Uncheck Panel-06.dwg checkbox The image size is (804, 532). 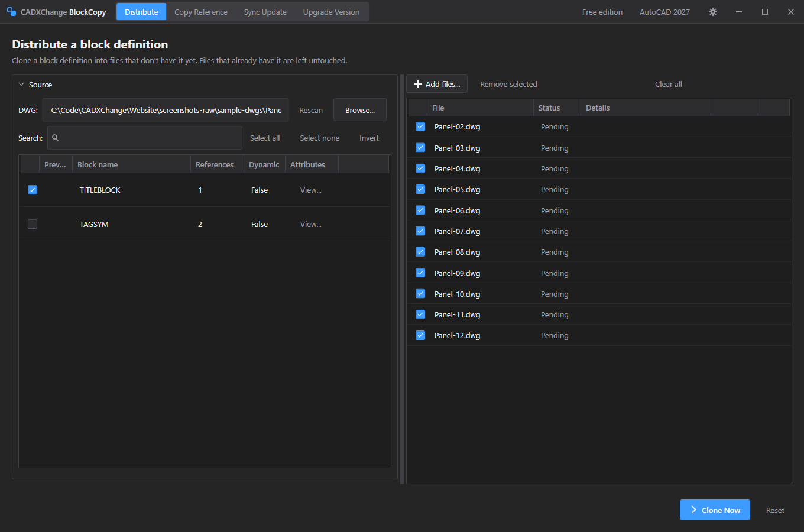pyautogui.click(x=420, y=210)
